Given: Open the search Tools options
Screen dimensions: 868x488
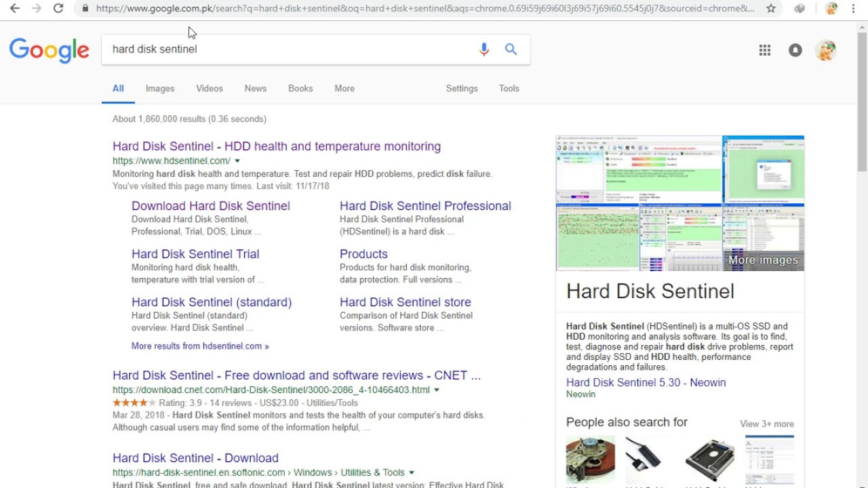Looking at the screenshot, I should pos(509,88).
